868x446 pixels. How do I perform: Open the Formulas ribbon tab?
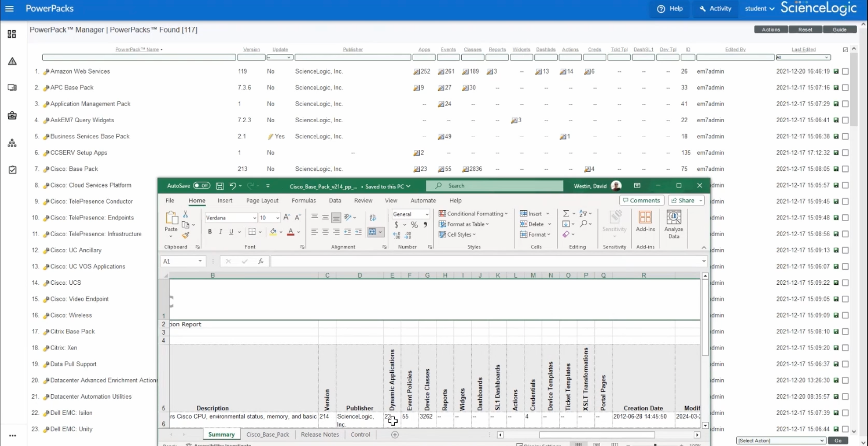[303, 200]
